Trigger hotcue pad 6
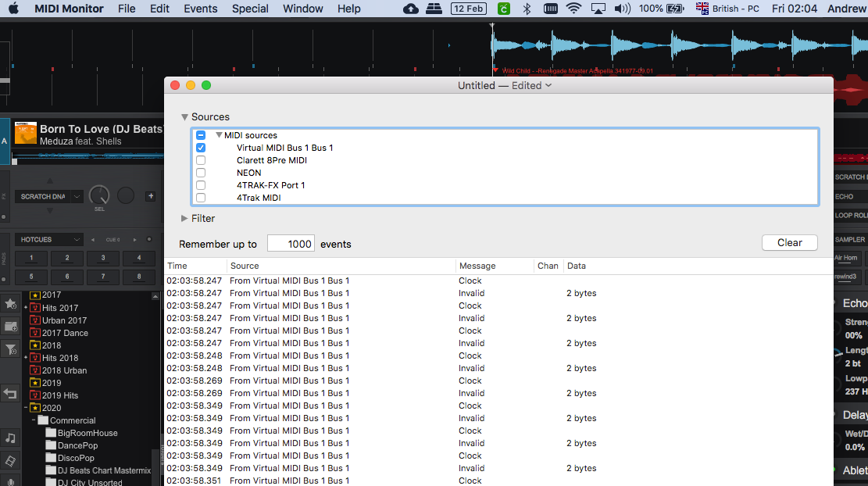Screen dimensions: 868x486 pos(67,277)
